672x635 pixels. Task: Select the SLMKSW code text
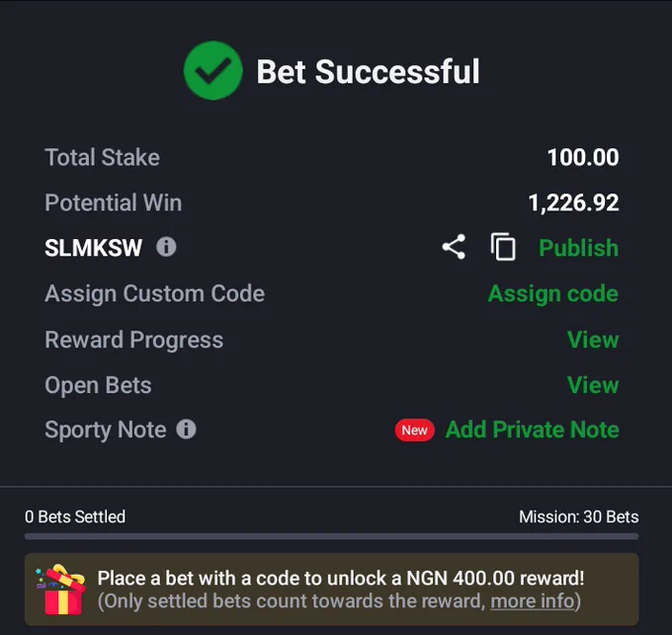[94, 248]
